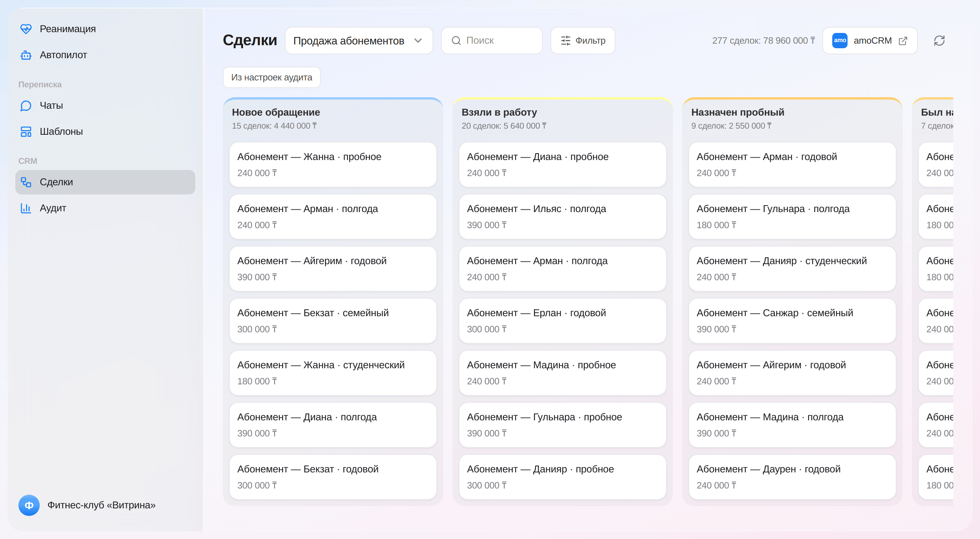This screenshot has width=980, height=539.
Task: Click the refresh deals icon
Action: [x=939, y=41]
